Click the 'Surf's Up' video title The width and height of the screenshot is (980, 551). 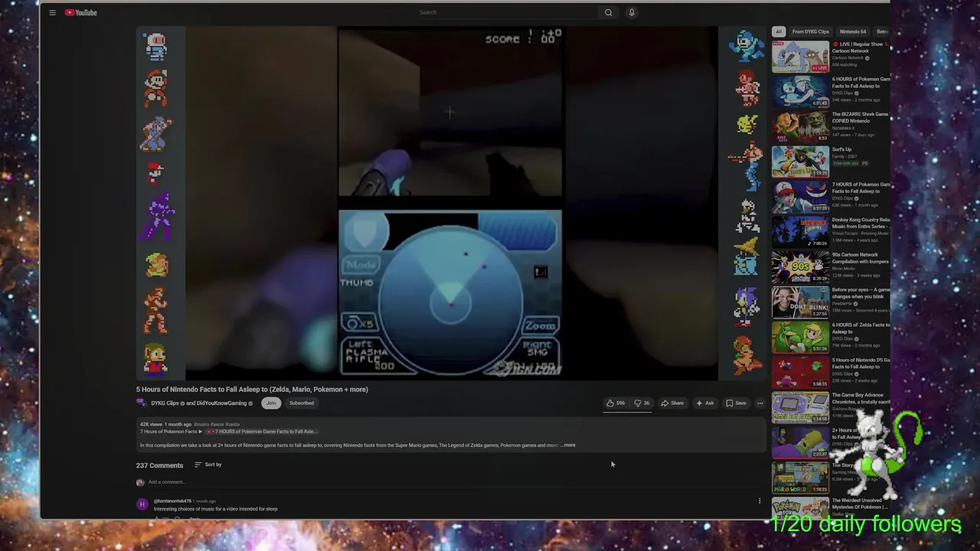(x=841, y=150)
